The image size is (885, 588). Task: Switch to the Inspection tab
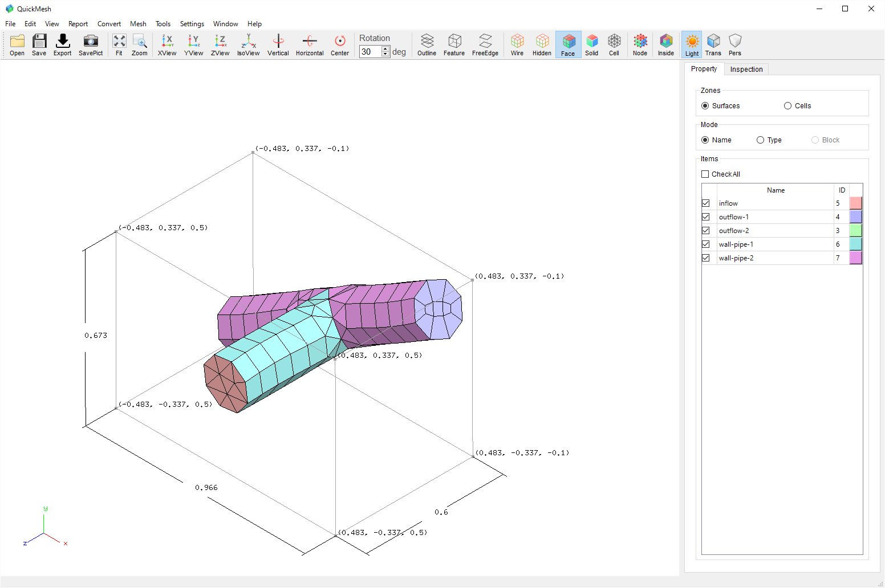point(746,70)
